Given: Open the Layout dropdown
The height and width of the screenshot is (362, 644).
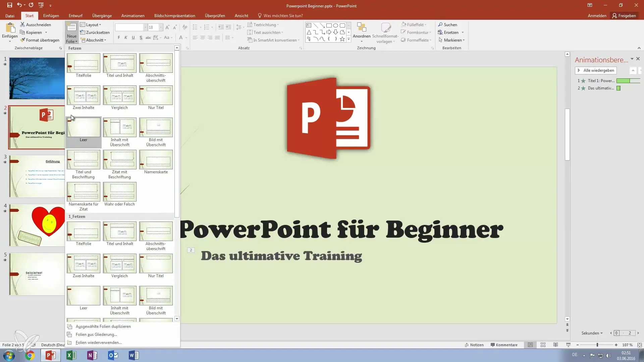Looking at the screenshot, I should tap(91, 24).
